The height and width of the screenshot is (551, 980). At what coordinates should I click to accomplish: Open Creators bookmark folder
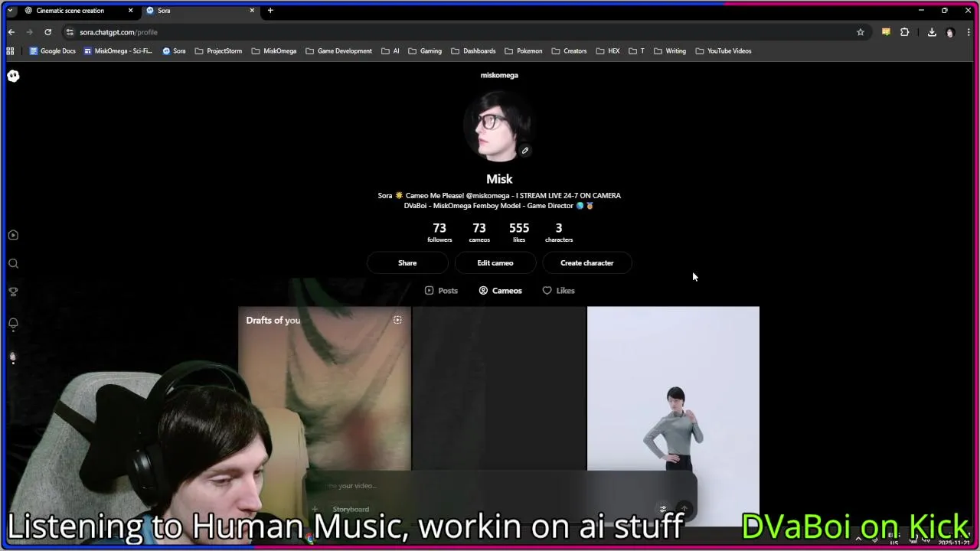569,51
